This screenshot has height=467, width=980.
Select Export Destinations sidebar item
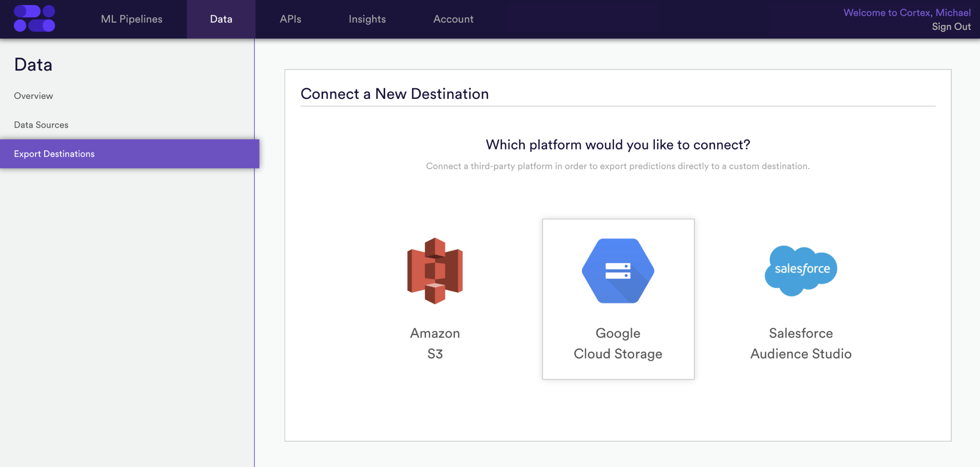[x=129, y=154]
